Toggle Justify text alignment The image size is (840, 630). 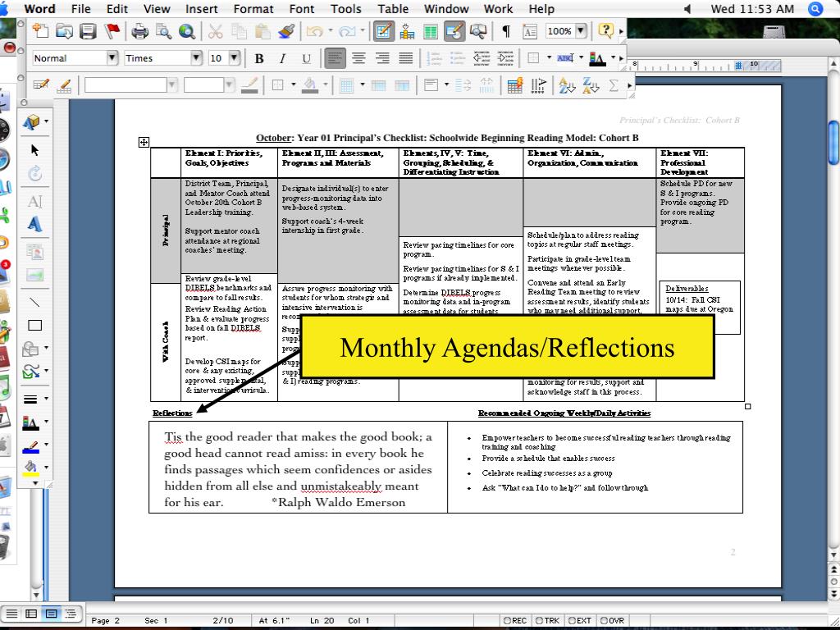(x=406, y=58)
